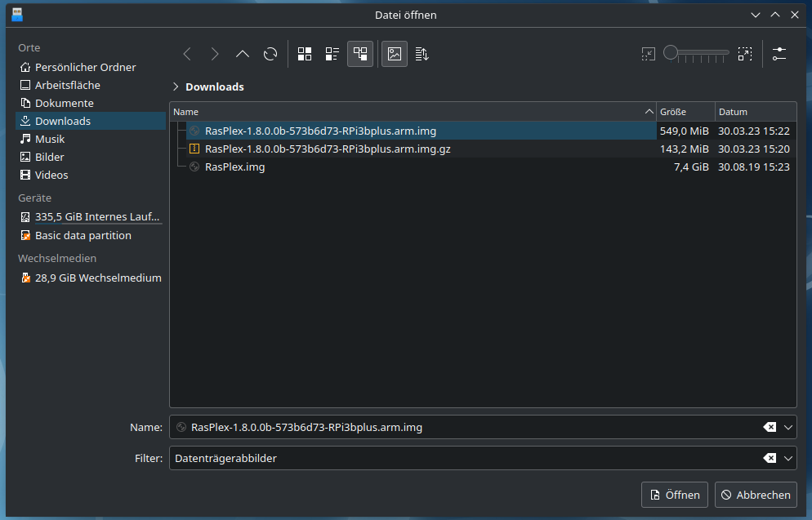Image resolution: width=812 pixels, height=520 pixels.
Task: Select Downloads in the places panel
Action: tap(91, 121)
